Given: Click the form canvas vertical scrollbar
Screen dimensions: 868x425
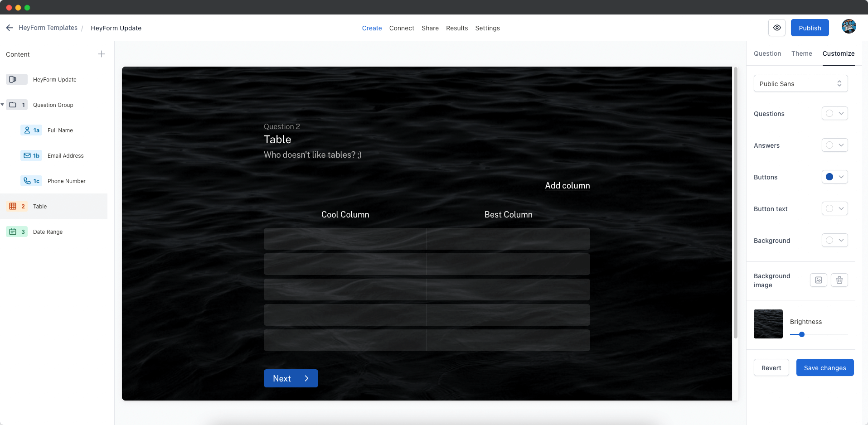Looking at the screenshot, I should [736, 203].
